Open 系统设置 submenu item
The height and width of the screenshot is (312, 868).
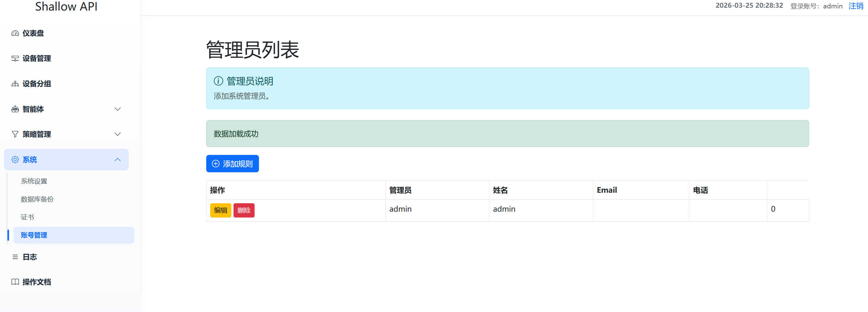34,181
